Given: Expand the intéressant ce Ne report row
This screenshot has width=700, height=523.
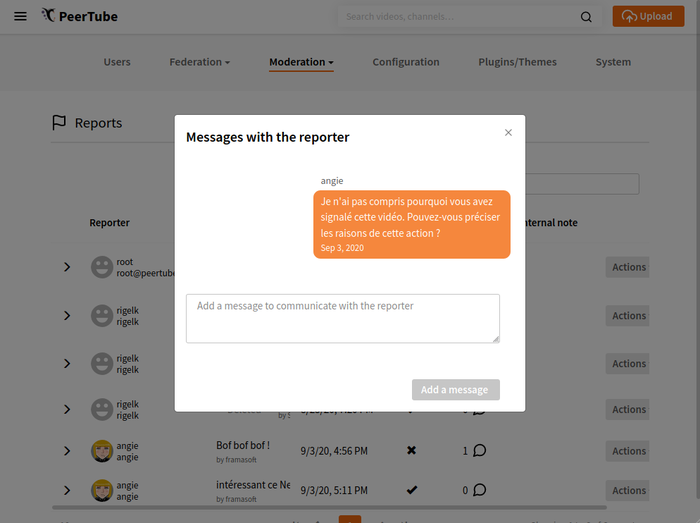Looking at the screenshot, I should tap(67, 490).
